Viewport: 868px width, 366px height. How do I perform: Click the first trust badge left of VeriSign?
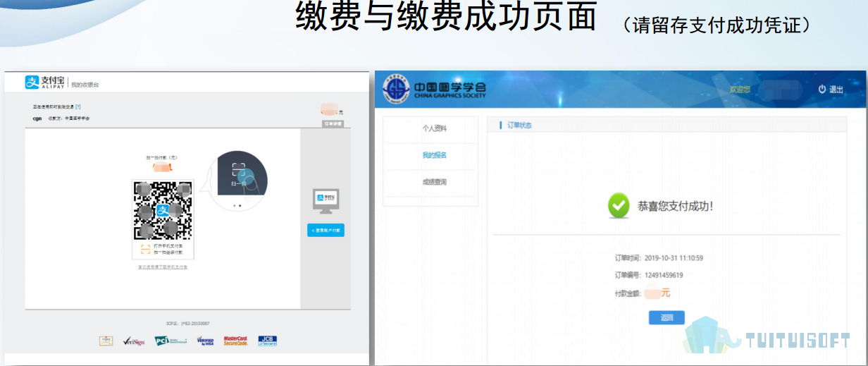click(x=106, y=341)
